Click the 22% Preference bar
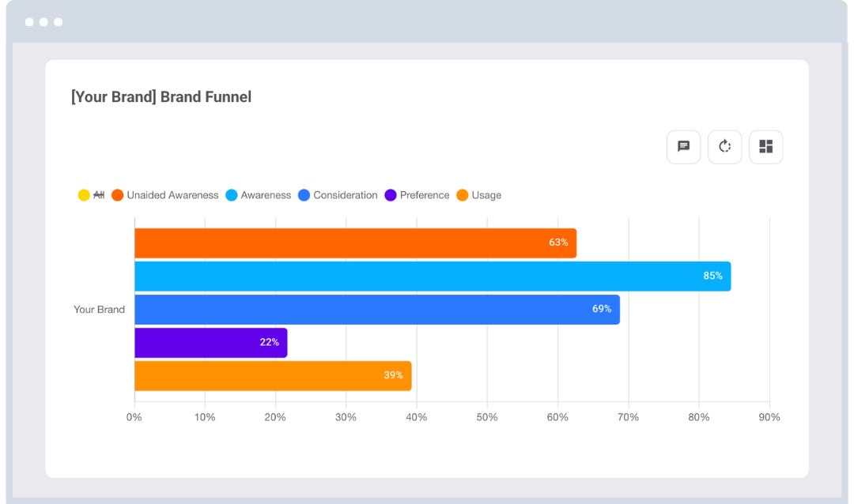Screen dimensions: 854x504 pos(210,342)
